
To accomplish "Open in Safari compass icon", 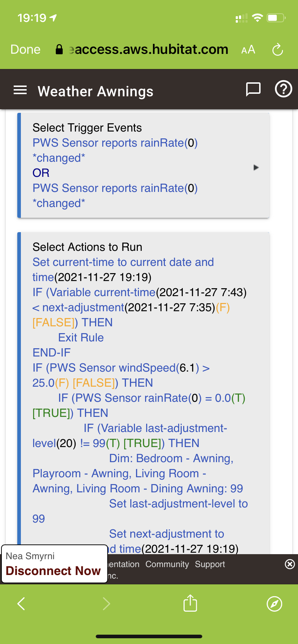I will tap(274, 604).
